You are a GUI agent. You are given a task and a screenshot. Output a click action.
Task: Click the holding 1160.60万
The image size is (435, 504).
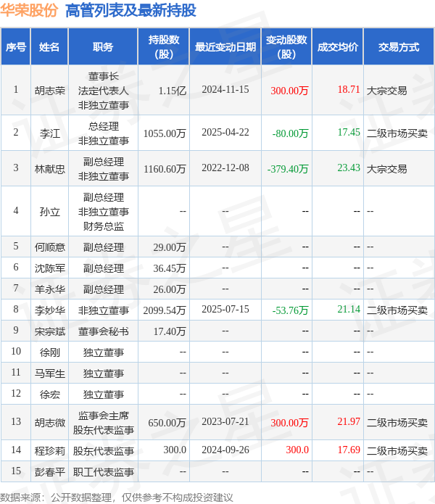[165, 169]
